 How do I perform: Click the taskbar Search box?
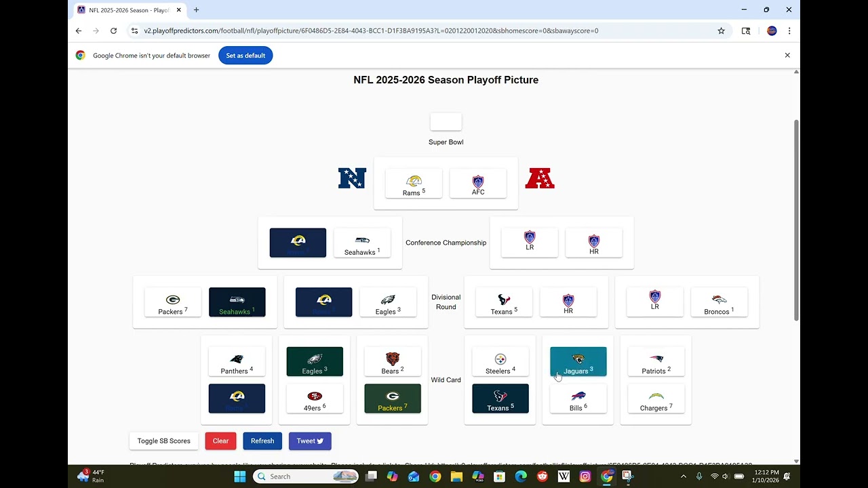(307, 476)
